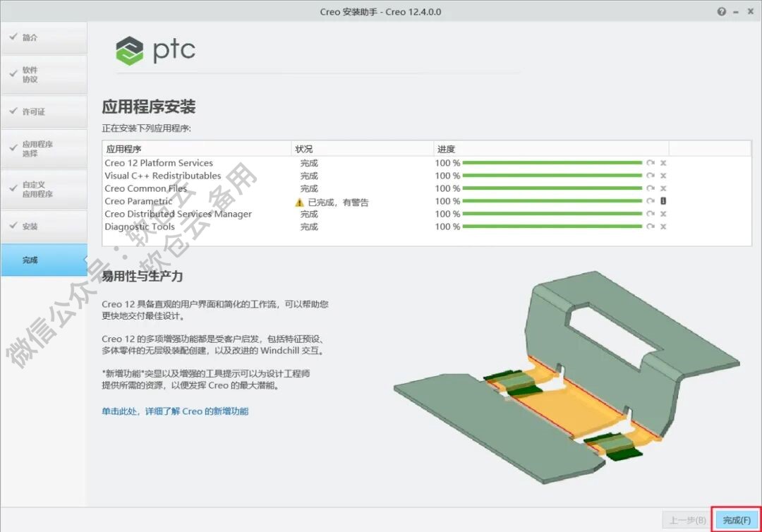This screenshot has width=762, height=532.
Task: Click the retry icon for Creo 12 Platform Services
Action: coord(651,162)
